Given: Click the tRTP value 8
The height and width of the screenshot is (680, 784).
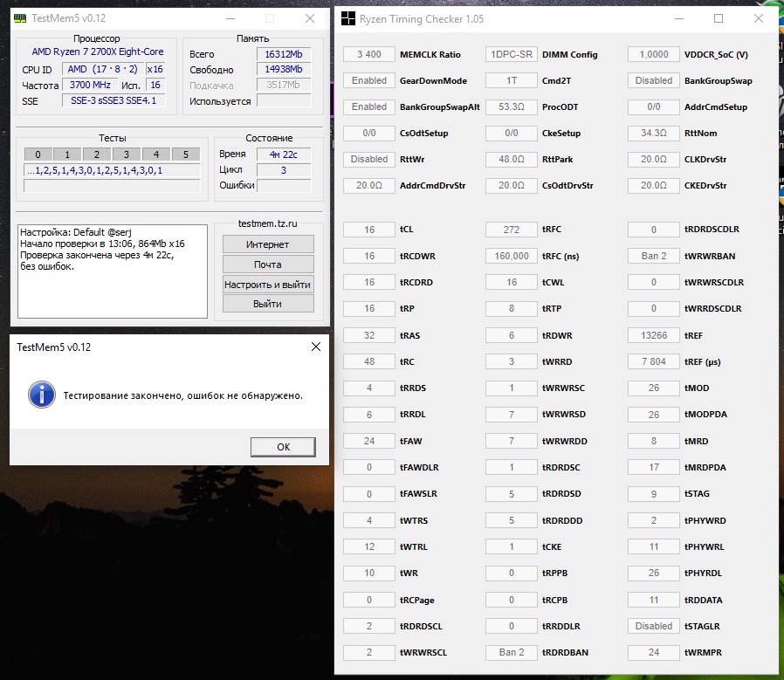Looking at the screenshot, I should (512, 308).
